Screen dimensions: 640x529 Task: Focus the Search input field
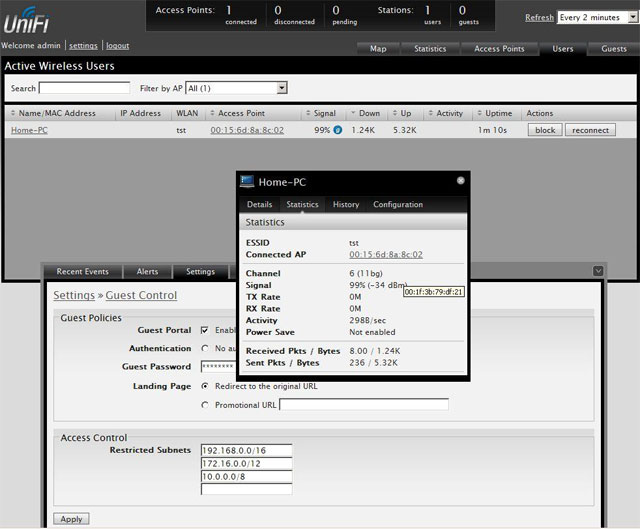(84, 88)
